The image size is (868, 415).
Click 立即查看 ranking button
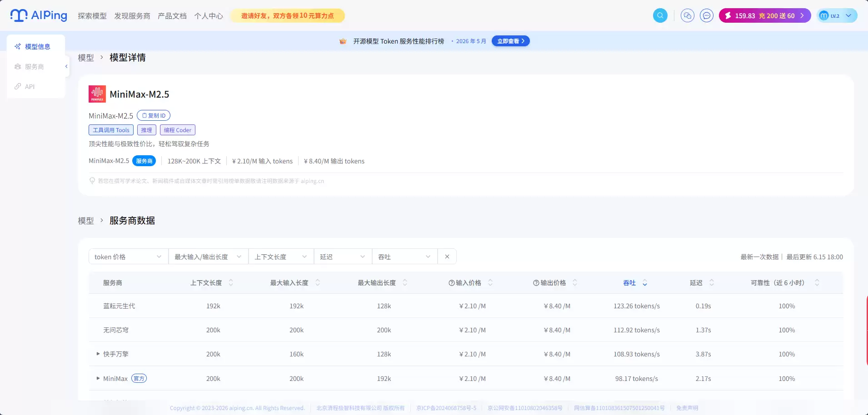pos(511,41)
